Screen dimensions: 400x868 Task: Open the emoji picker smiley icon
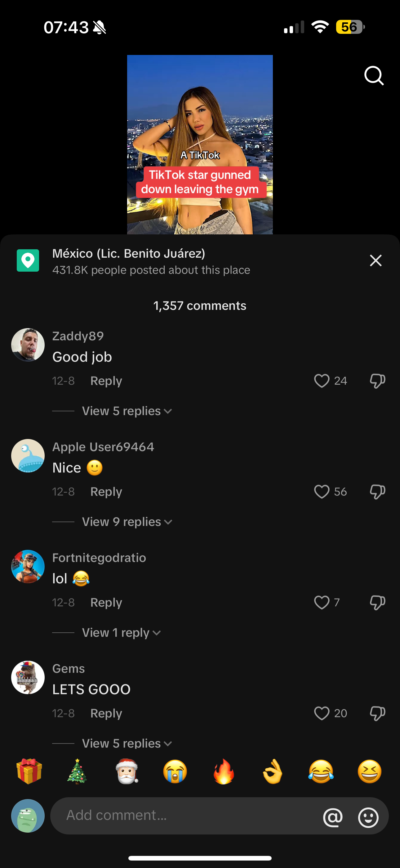point(368,817)
